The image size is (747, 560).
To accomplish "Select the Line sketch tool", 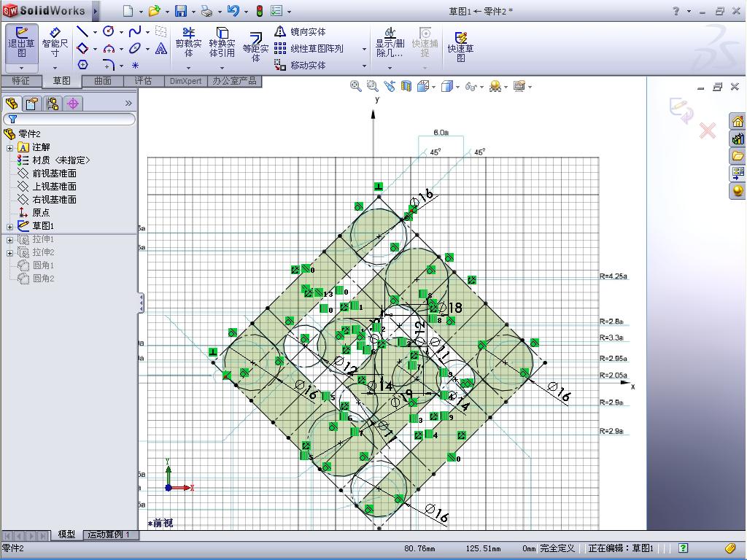I will [82, 31].
